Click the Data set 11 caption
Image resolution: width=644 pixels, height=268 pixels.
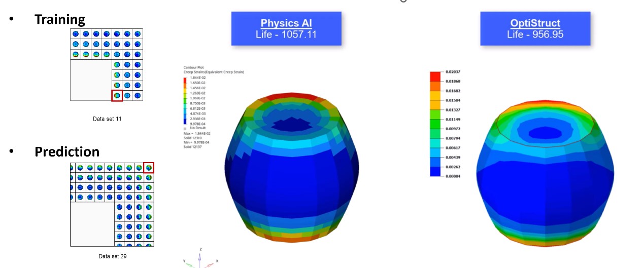(107, 119)
